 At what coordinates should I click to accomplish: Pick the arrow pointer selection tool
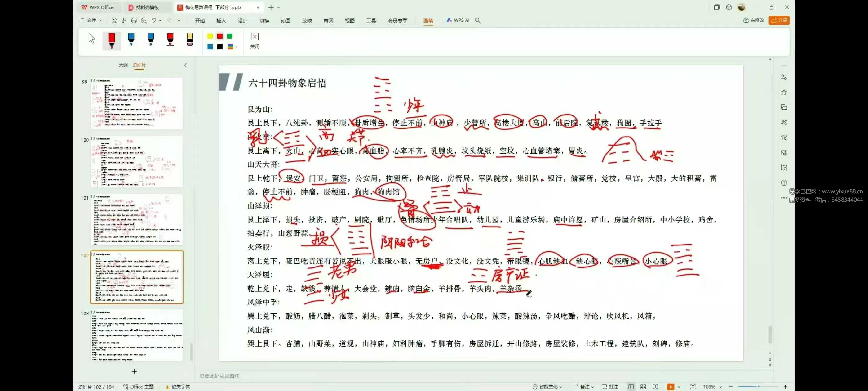click(92, 38)
